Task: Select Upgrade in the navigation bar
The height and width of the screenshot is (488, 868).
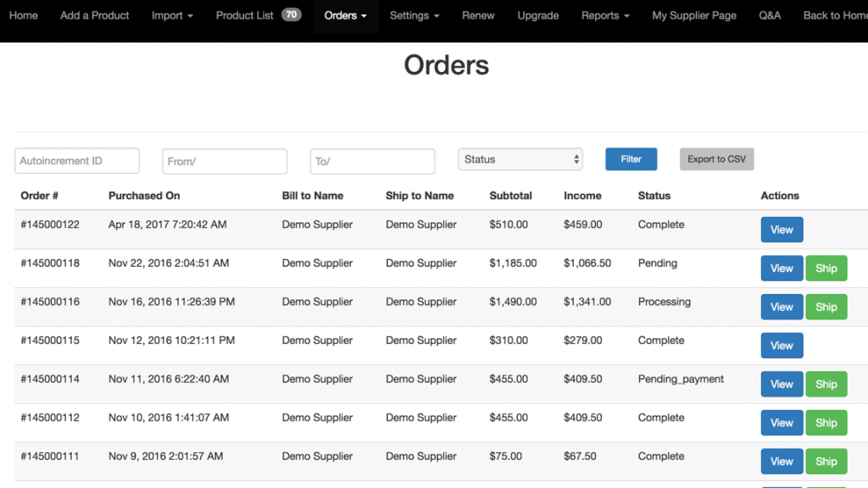Action: tap(537, 15)
